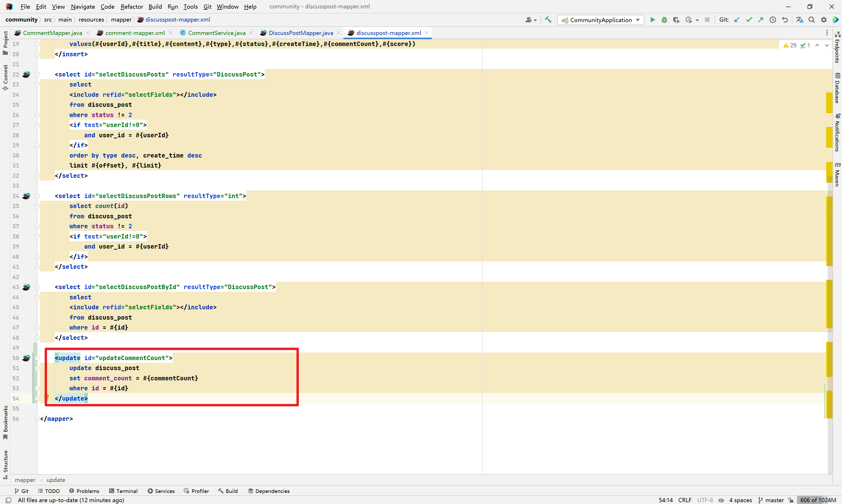Select the Build menu item

click(x=154, y=6)
